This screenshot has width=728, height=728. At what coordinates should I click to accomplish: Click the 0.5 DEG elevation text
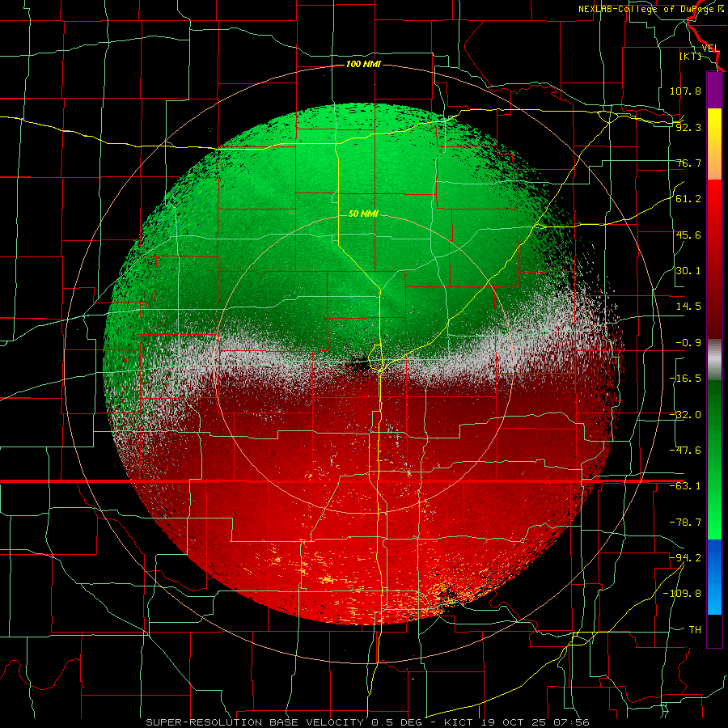(x=396, y=722)
